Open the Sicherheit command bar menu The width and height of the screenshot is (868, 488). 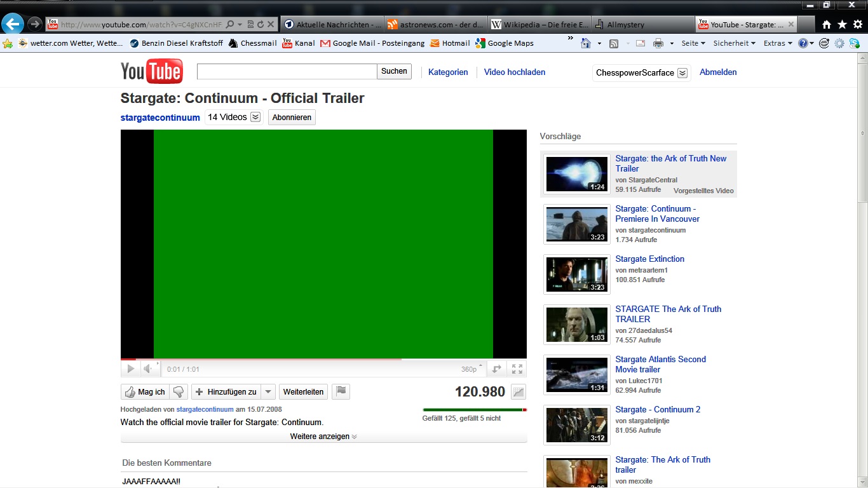(x=734, y=43)
